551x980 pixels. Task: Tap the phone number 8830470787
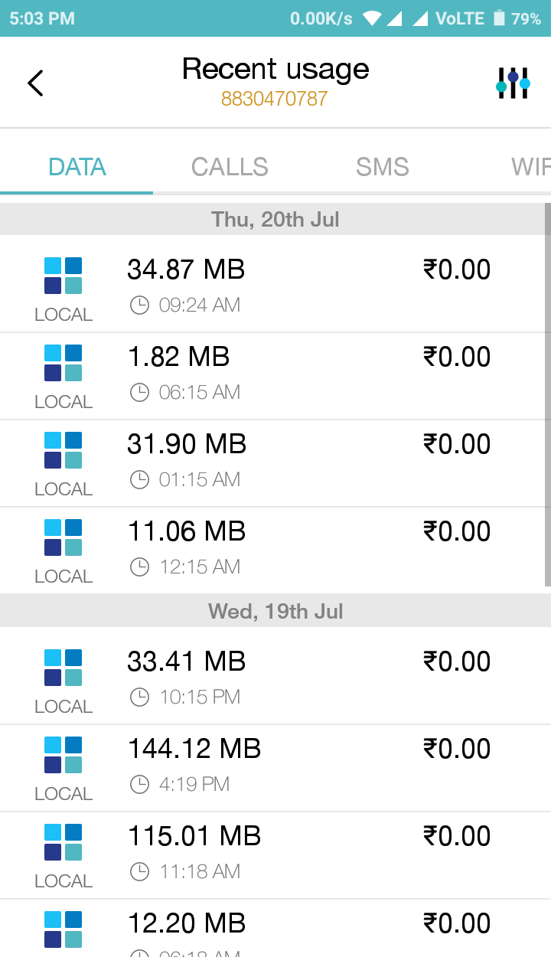[x=275, y=99]
